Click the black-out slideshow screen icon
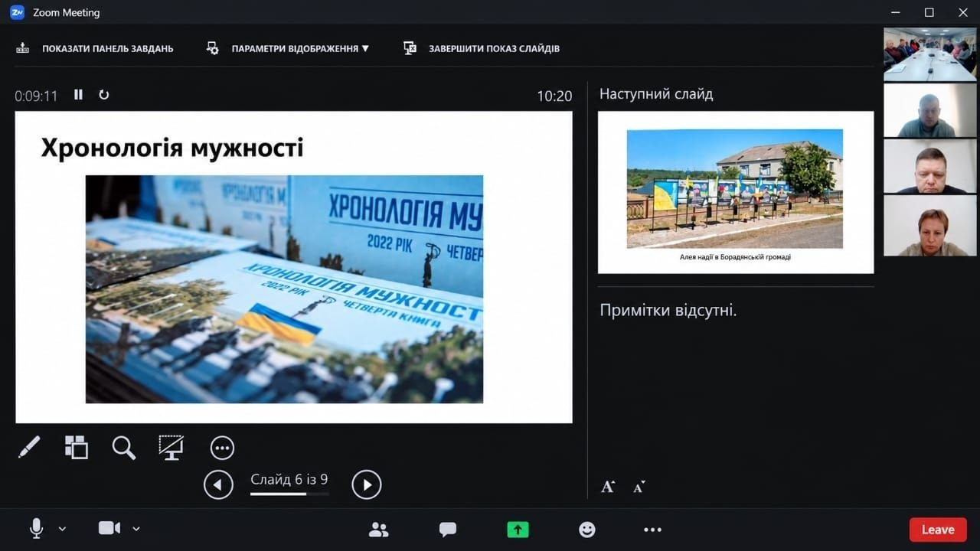 [x=171, y=447]
